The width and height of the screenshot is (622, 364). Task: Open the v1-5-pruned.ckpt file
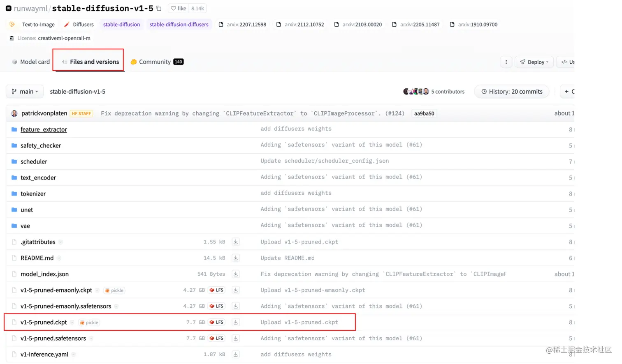coord(44,322)
